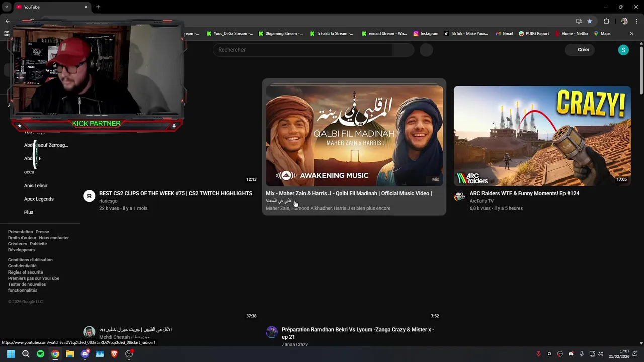Open the riaricsgo channel name
This screenshot has height=362, width=644.
[x=108, y=201]
